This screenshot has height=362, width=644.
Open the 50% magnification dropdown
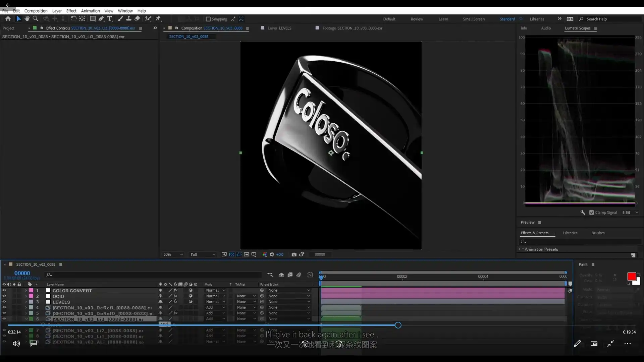[173, 254]
